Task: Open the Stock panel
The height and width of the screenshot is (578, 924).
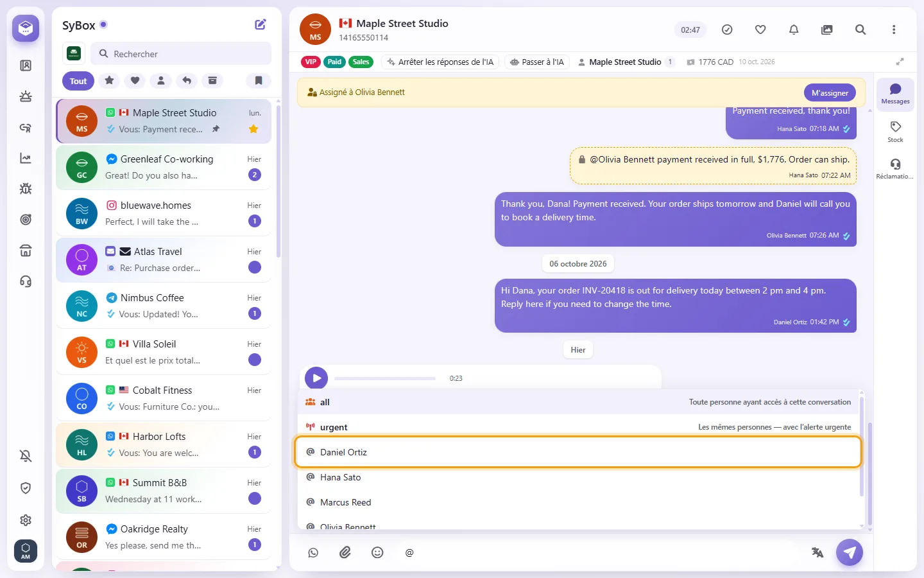Action: (895, 132)
